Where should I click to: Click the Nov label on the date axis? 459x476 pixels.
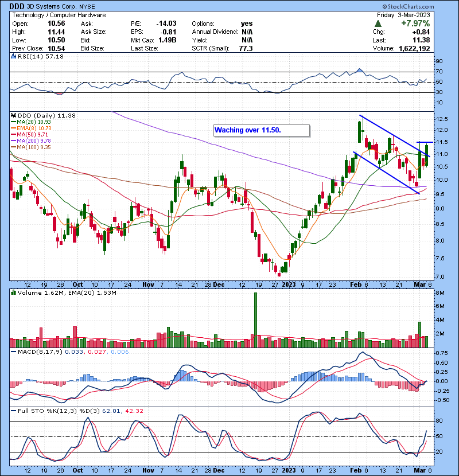[x=149, y=284]
